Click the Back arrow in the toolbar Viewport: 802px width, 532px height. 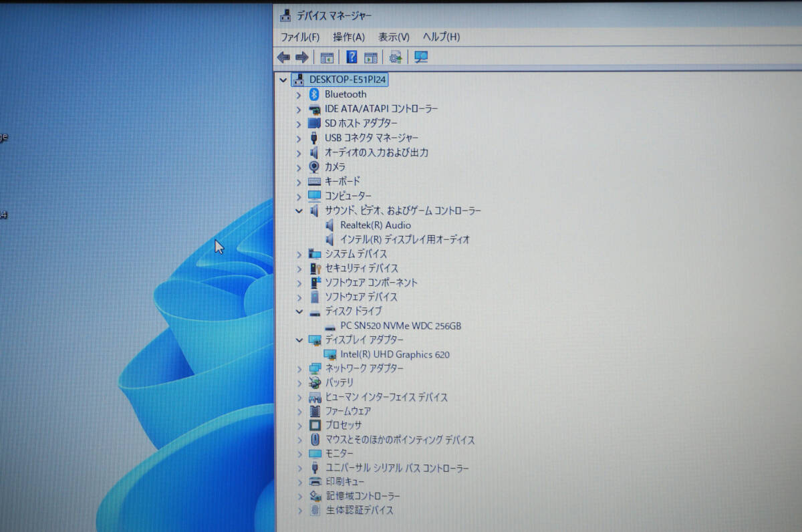(283, 57)
